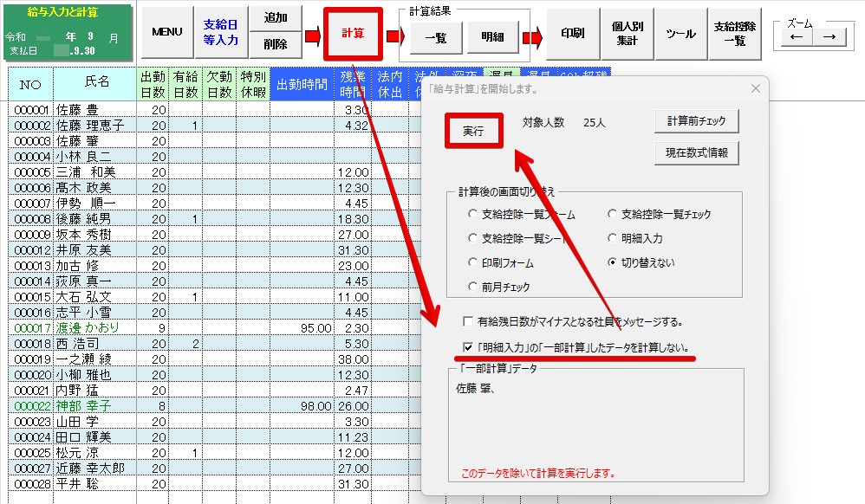
Task: Enable 有給残日数がマイナス message checkbox
Action: point(468,321)
